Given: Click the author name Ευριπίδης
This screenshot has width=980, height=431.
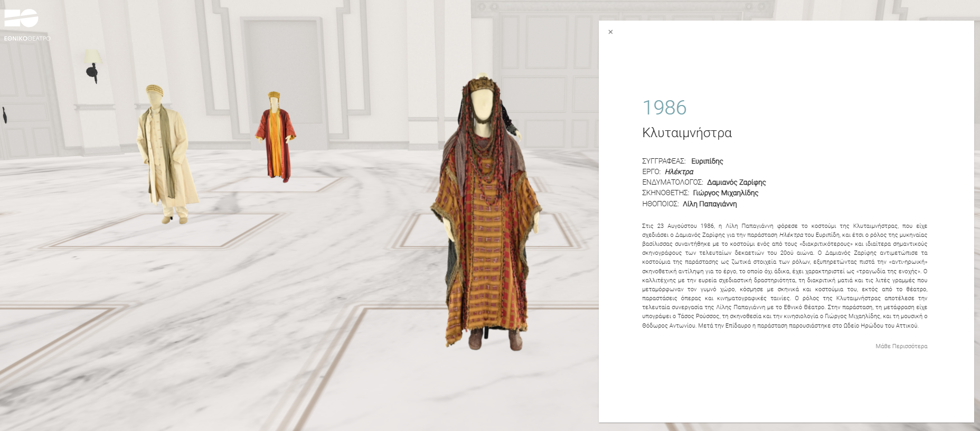Looking at the screenshot, I should coord(707,161).
